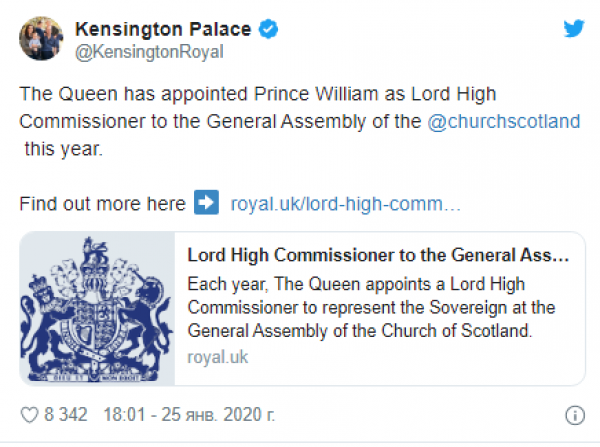Click the card description about The Queen
Viewport: 600px width, 447px height.
[x=371, y=307]
